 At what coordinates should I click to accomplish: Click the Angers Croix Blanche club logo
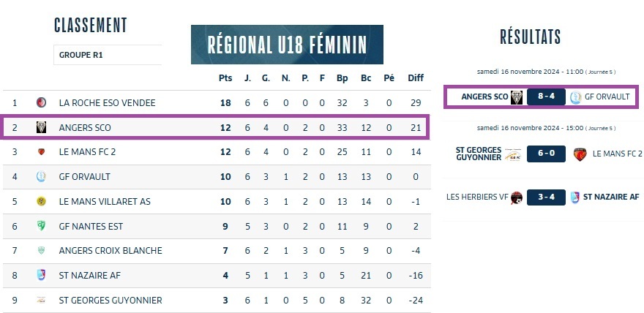pyautogui.click(x=42, y=251)
